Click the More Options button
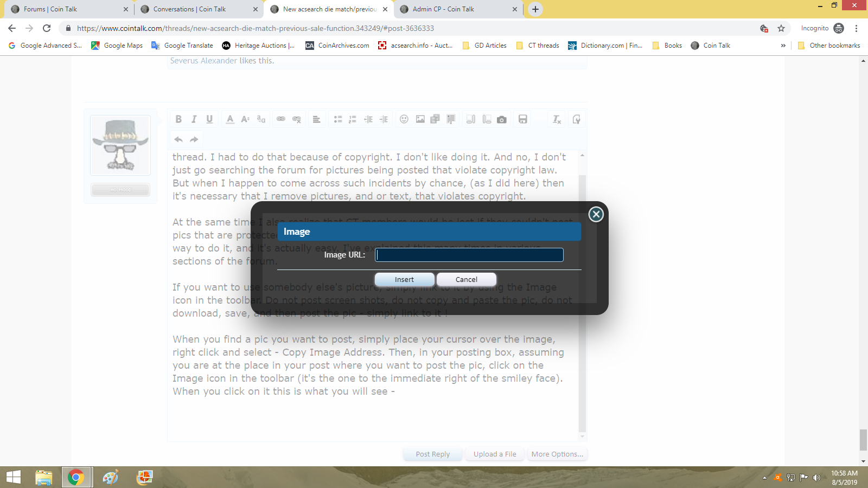Viewport: 868px width, 488px height. [557, 454]
